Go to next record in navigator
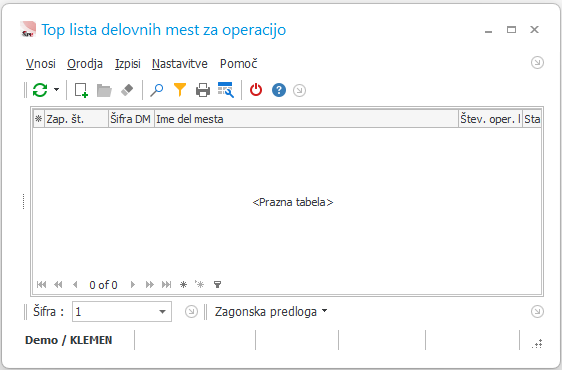 coord(133,285)
